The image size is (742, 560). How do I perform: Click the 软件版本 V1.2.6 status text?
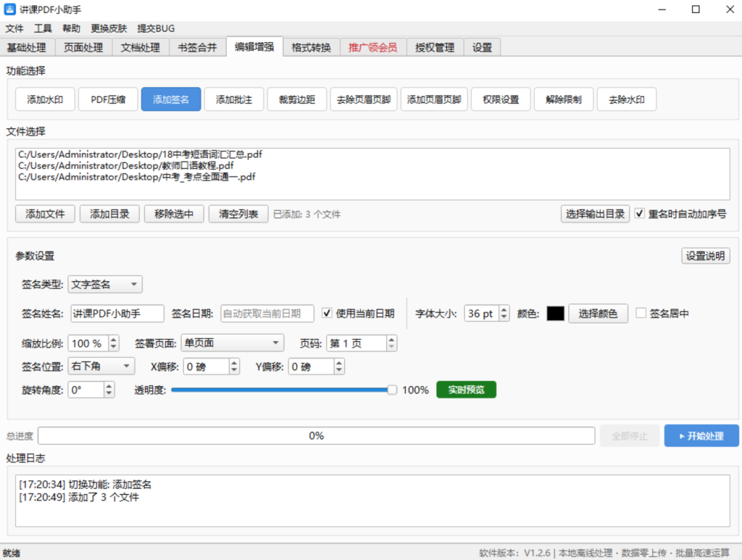(x=515, y=553)
